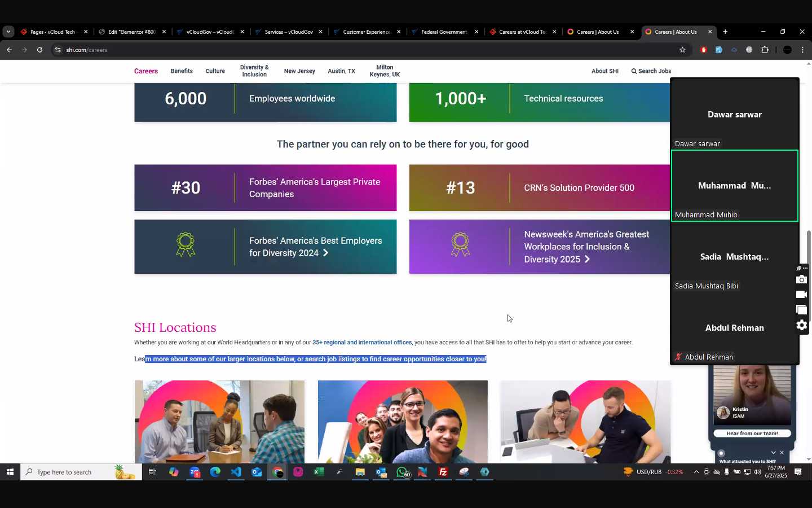Switch to the Pages vCloud Tech tab

click(52, 32)
